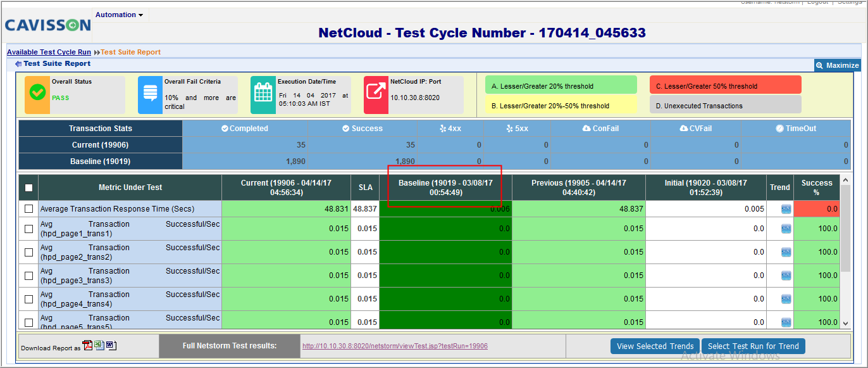Click the '48.837' value in the SLA column
The height and width of the screenshot is (368, 868).
(x=365, y=209)
